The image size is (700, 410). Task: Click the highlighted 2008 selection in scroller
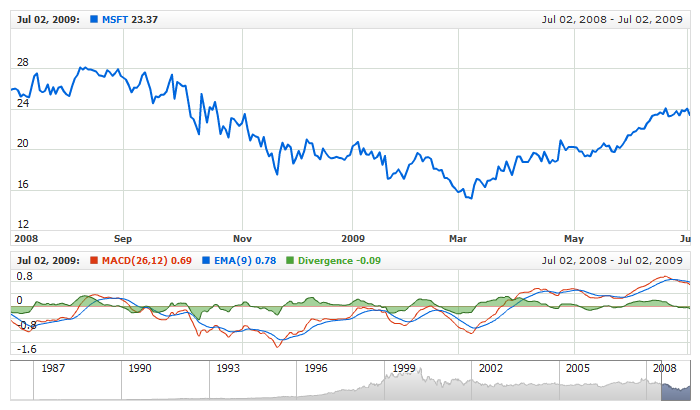tap(668, 385)
